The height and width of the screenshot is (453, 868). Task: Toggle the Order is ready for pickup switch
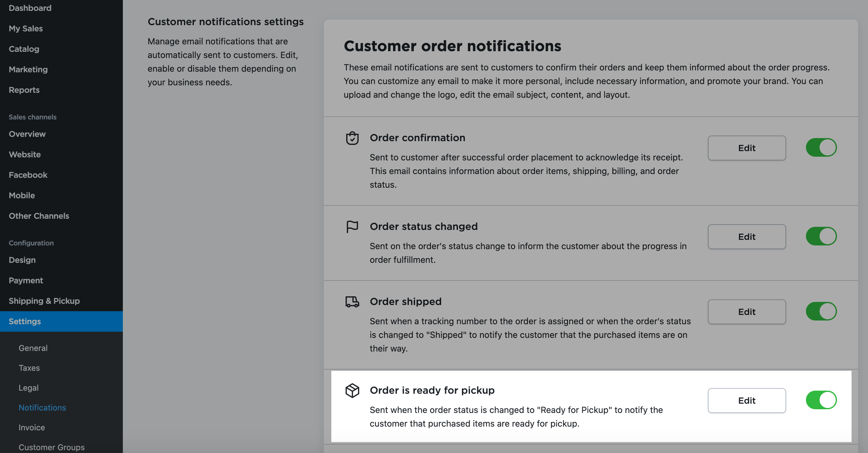click(821, 400)
